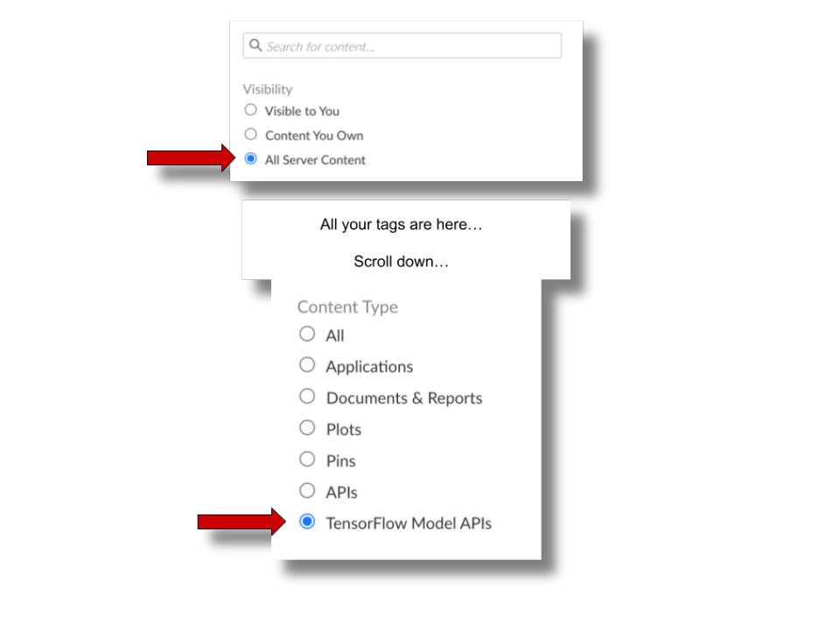Filter content by Plots
Screen dimensions: 840x630
[307, 429]
